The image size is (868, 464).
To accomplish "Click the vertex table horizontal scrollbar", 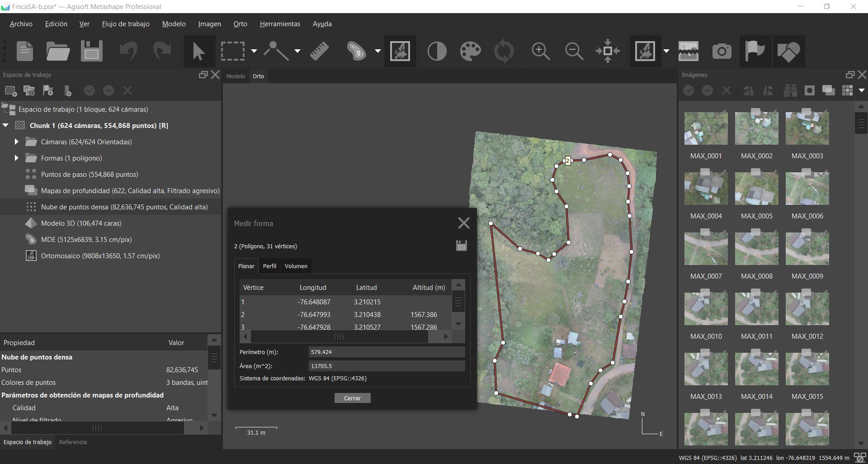I will [x=339, y=336].
